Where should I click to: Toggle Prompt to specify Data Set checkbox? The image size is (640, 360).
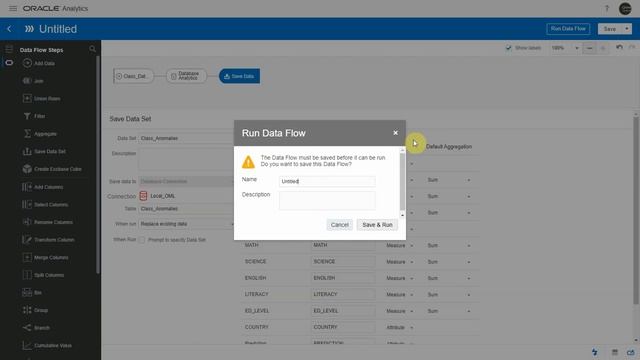[142, 240]
